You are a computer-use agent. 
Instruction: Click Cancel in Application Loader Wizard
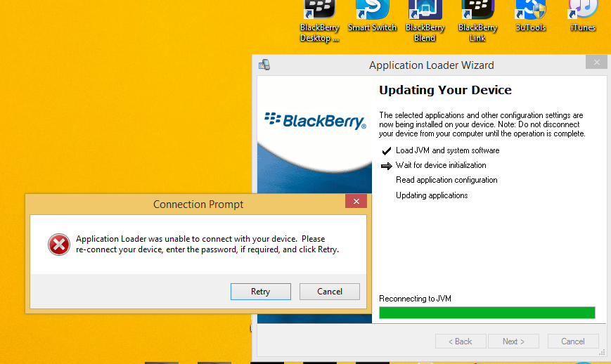tap(573, 342)
